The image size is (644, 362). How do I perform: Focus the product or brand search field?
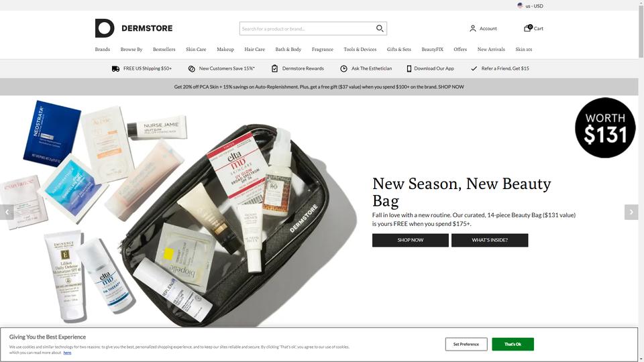tap(307, 29)
